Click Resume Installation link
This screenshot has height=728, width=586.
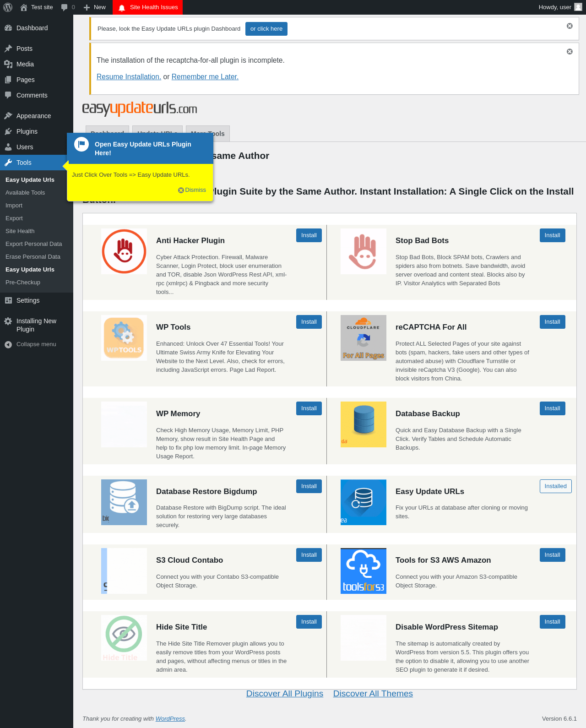coord(129,77)
